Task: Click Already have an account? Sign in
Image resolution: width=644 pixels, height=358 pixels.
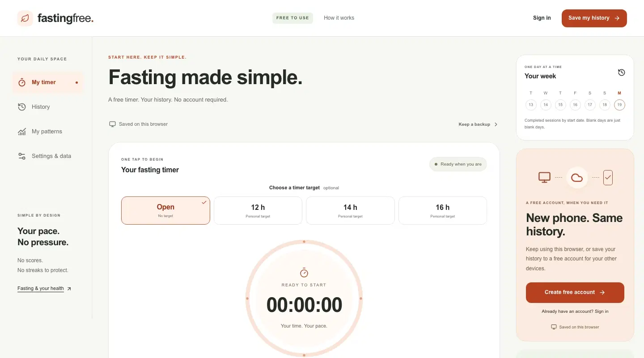Action: (575, 311)
